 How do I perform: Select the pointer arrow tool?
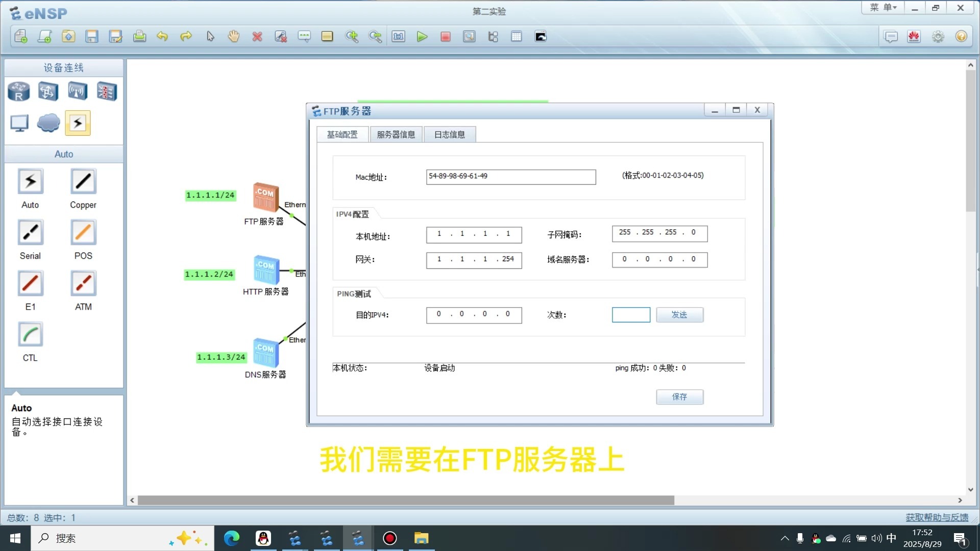210,36
